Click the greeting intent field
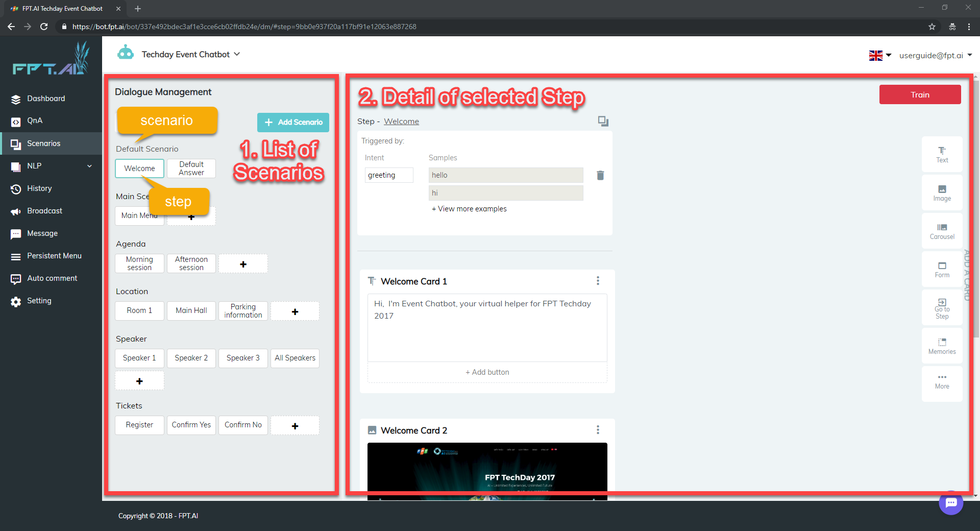 [x=389, y=175]
